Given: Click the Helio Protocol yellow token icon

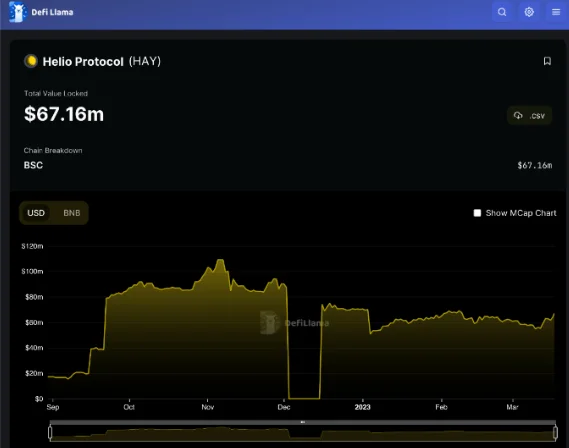Looking at the screenshot, I should (x=31, y=61).
